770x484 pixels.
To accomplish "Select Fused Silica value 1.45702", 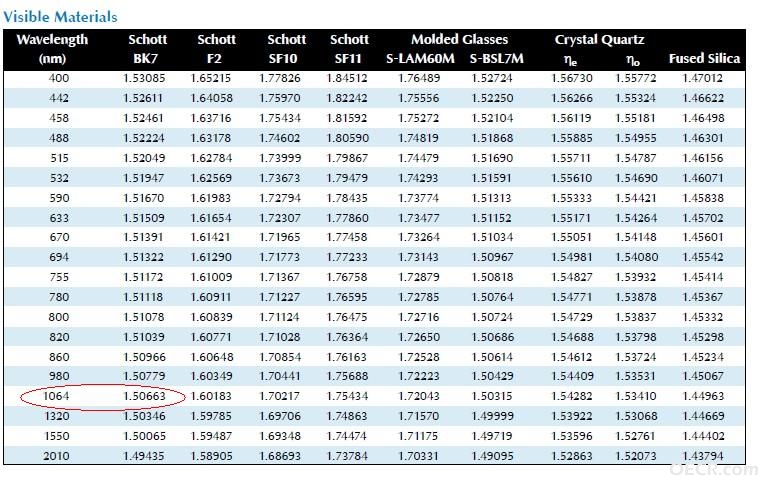I will tap(703, 218).
